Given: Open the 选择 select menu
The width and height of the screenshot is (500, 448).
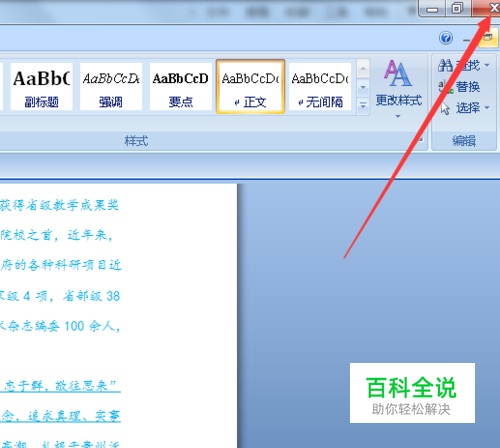Looking at the screenshot, I should tap(465, 108).
